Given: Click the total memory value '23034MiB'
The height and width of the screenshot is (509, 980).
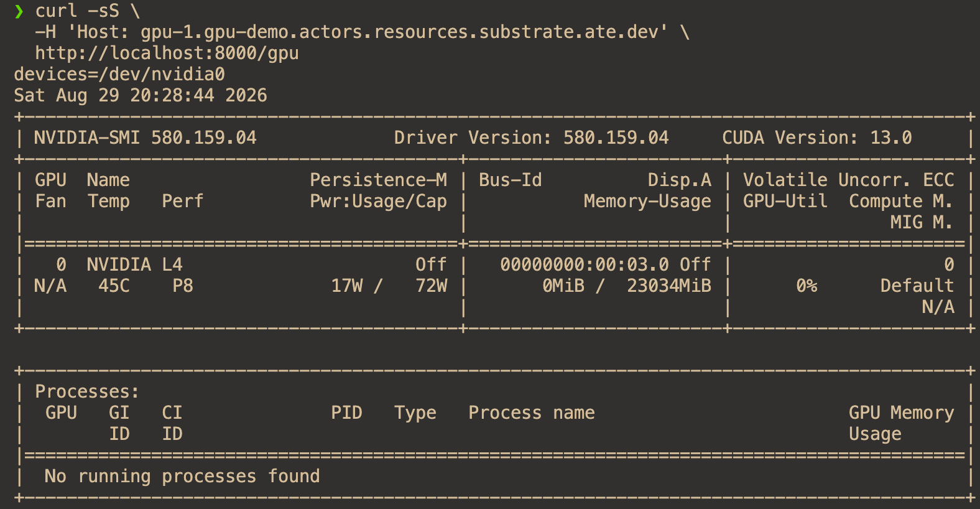Looking at the screenshot, I should point(668,286).
